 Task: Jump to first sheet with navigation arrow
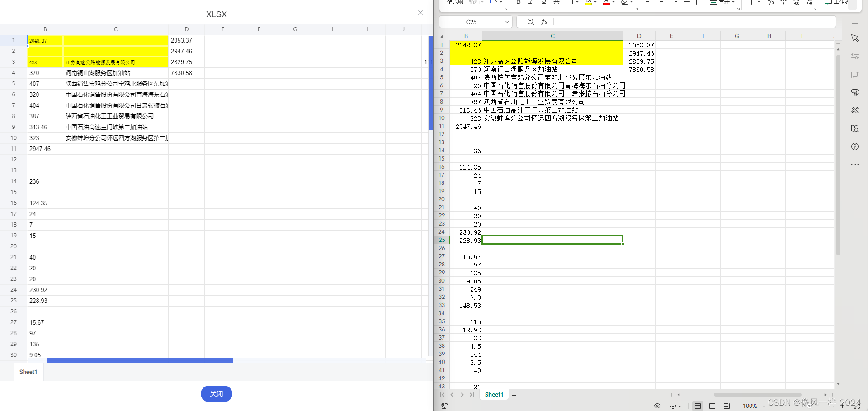pyautogui.click(x=442, y=395)
